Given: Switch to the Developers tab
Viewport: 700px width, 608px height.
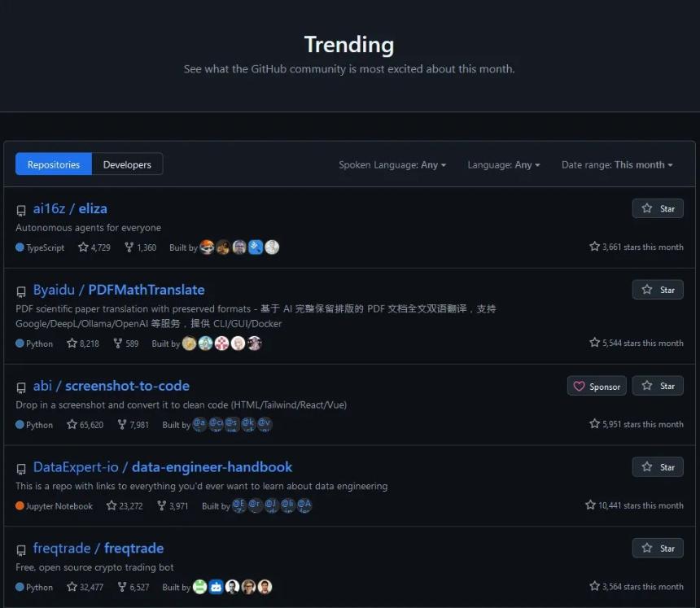Looking at the screenshot, I should pos(127,164).
